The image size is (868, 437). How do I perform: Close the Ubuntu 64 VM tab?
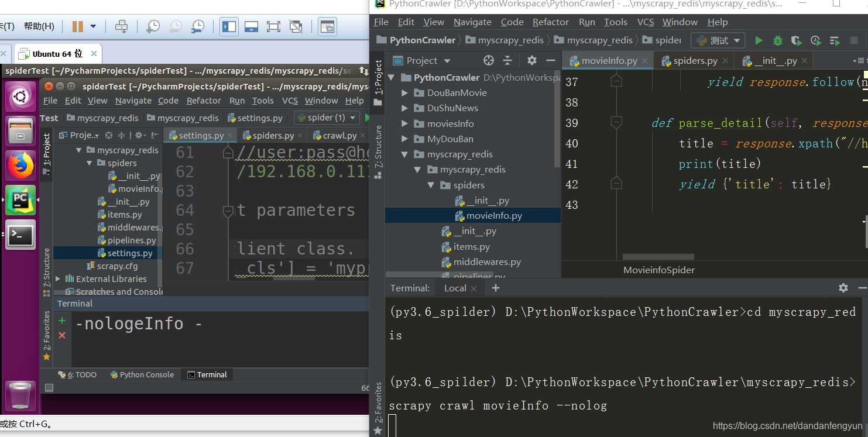(x=94, y=54)
